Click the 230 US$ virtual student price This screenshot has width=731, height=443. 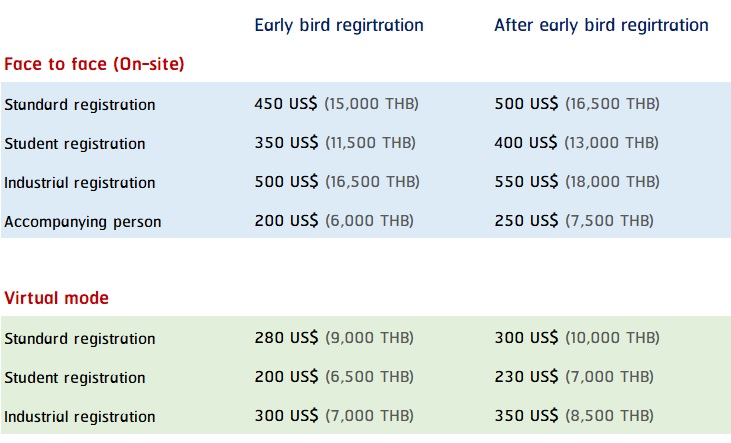point(526,377)
